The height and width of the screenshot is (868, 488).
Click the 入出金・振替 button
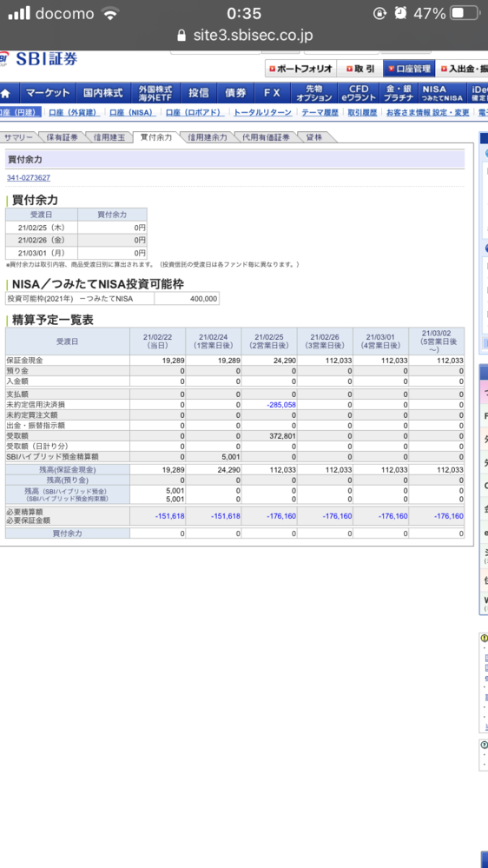pos(461,69)
